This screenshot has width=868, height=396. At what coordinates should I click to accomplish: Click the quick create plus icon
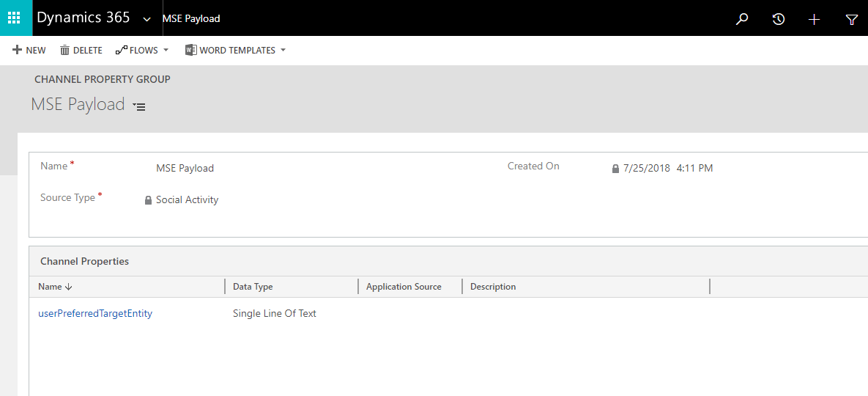[x=814, y=19]
